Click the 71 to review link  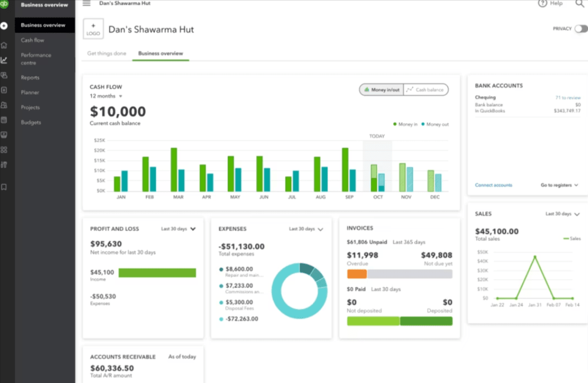point(568,97)
